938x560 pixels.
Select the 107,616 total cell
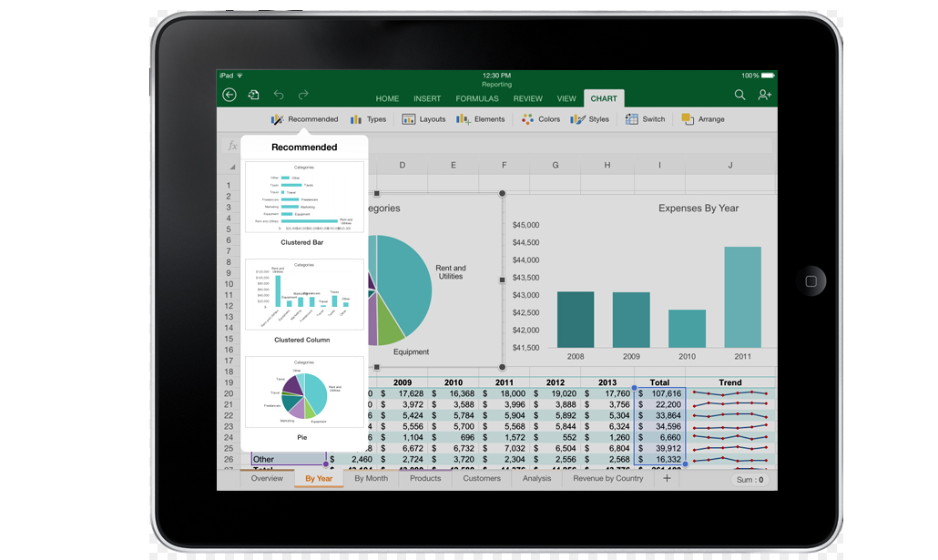click(x=659, y=393)
